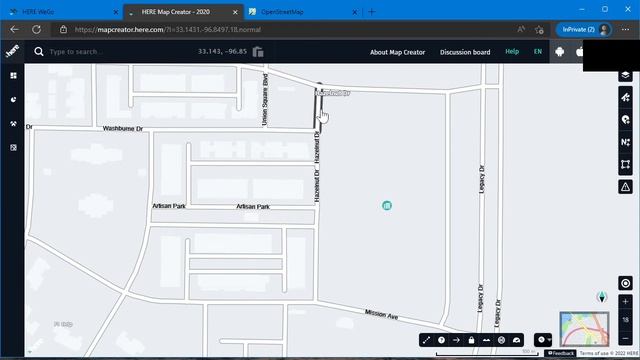640x360 pixels.
Task: Click the search magnifier icon
Action: (39, 51)
